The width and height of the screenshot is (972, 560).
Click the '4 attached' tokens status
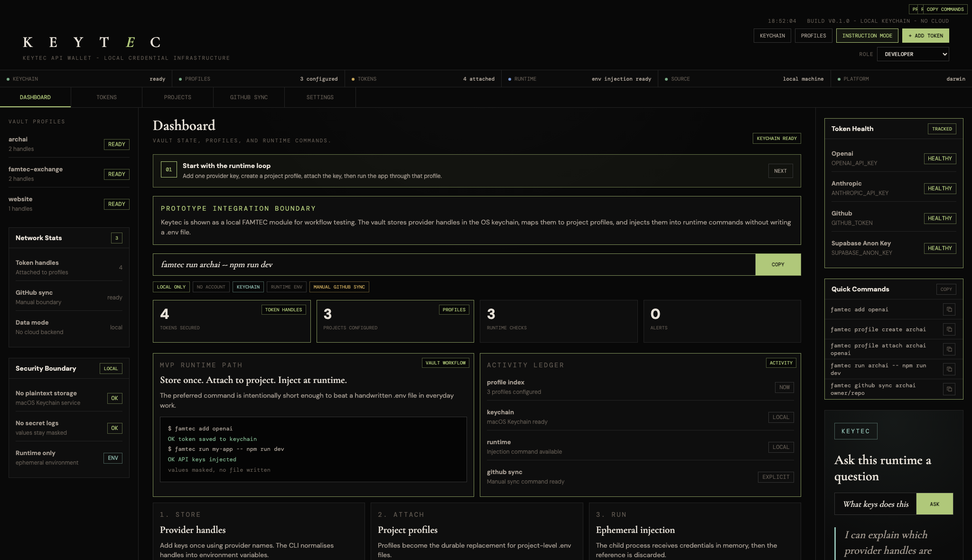[479, 79]
